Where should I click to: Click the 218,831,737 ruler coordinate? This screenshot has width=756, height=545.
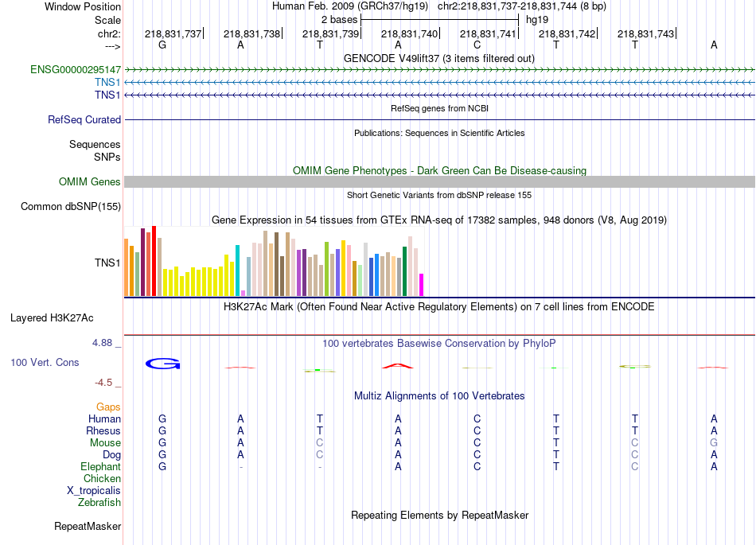point(173,33)
